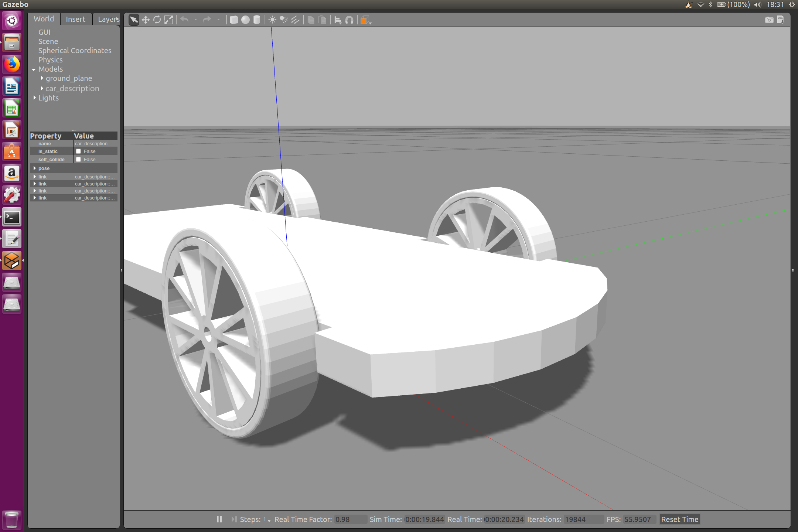The height and width of the screenshot is (532, 798).
Task: Expand the ground_plane model
Action: (42, 78)
